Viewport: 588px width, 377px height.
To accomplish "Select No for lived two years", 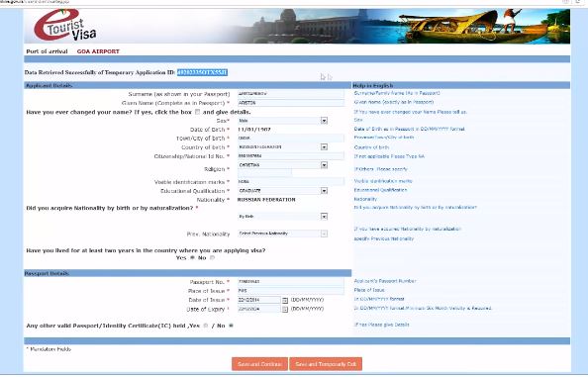I will 212,258.
